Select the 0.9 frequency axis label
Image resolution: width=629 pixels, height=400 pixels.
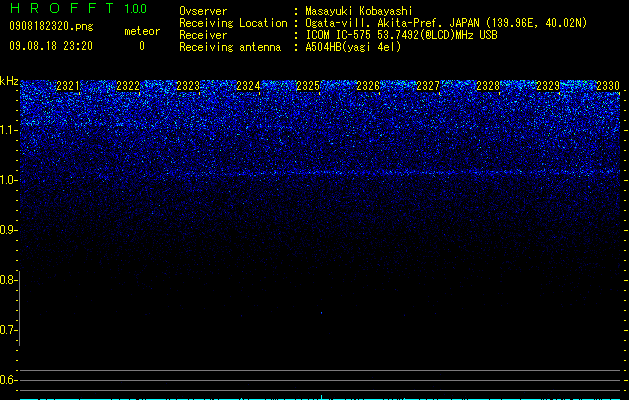pyautogui.click(x=7, y=230)
